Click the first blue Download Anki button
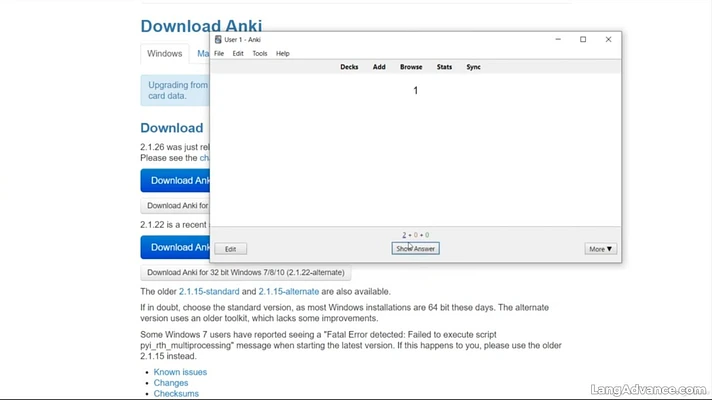The height and width of the screenshot is (400, 712). [x=175, y=181]
